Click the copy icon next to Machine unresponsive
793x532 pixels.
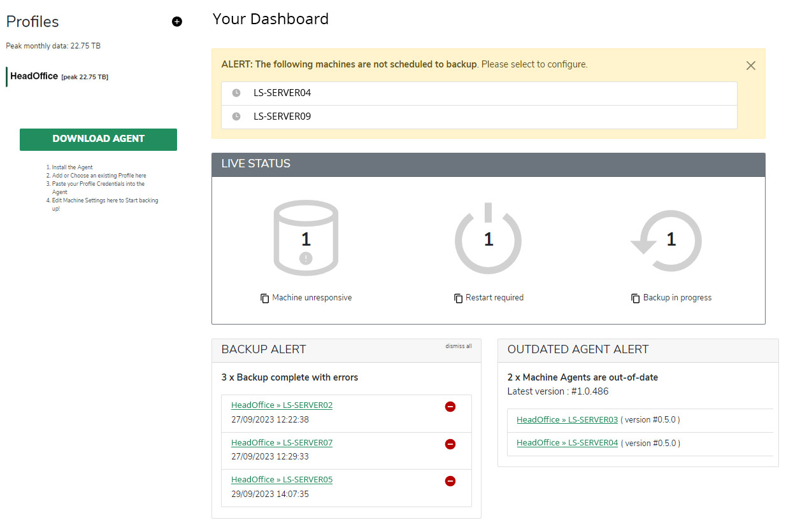click(265, 298)
